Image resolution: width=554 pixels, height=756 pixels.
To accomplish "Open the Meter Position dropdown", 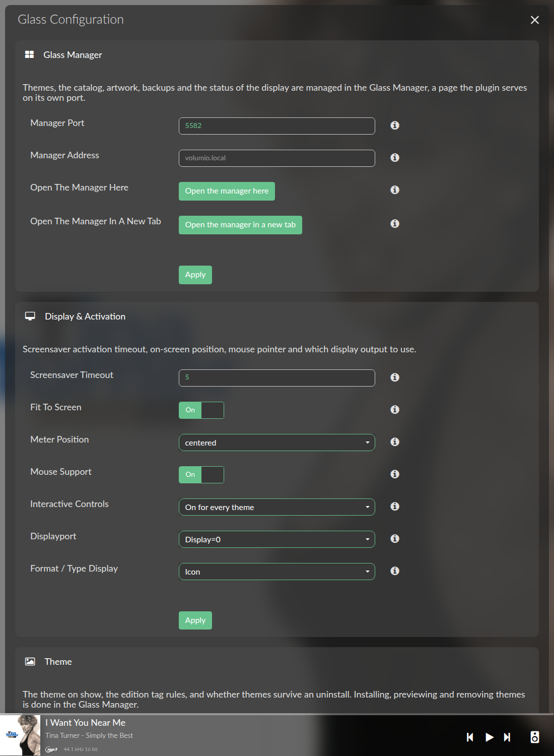I will point(277,443).
